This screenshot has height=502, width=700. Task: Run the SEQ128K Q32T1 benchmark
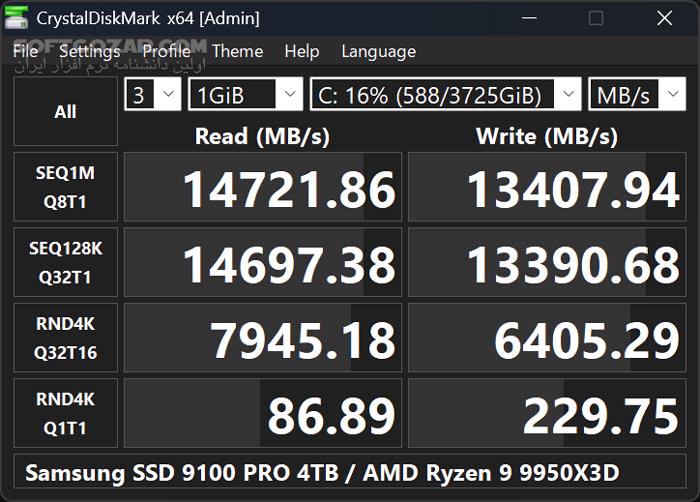(x=65, y=262)
